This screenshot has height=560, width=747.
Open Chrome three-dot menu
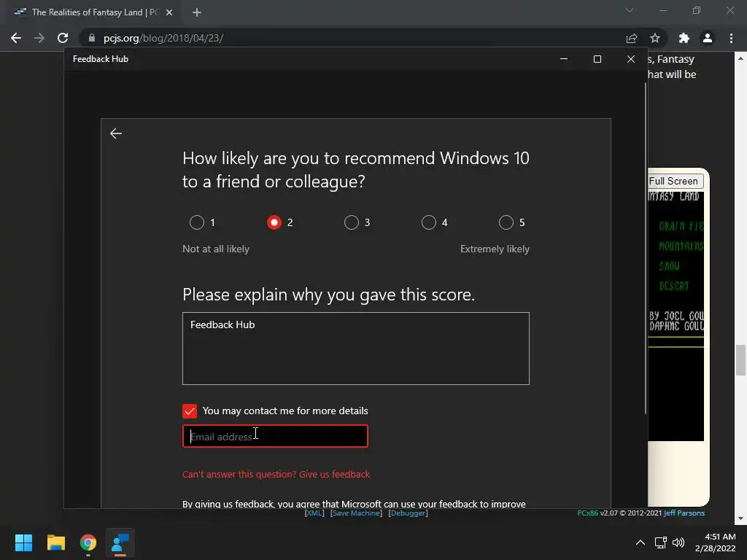(x=731, y=38)
